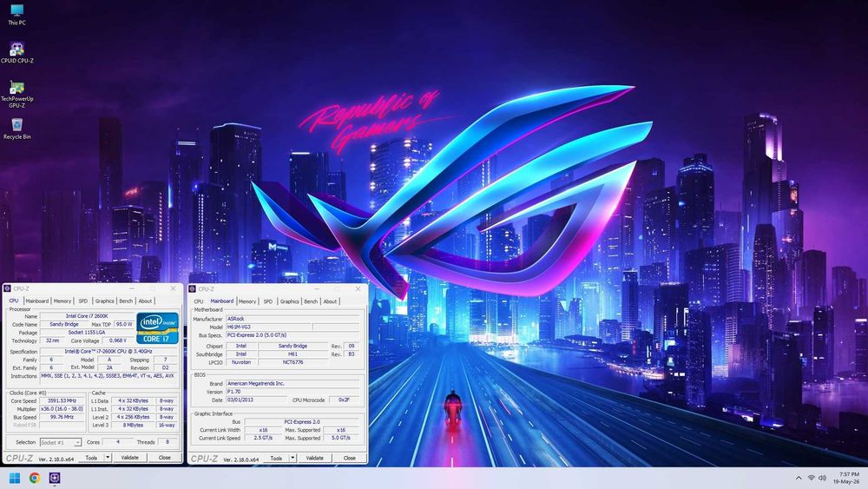
Task: Launch the TechPowerUp GPU-Z desktop icon
Action: (16, 93)
